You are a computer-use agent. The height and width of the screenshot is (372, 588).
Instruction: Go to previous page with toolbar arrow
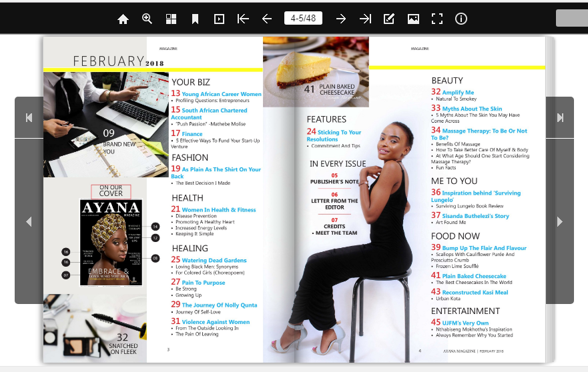(267, 19)
